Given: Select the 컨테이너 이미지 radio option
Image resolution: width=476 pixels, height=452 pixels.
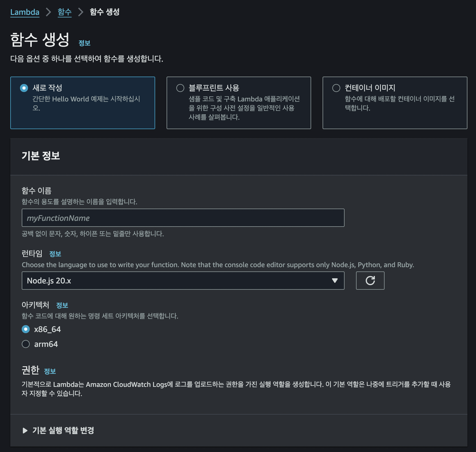Looking at the screenshot, I should (336, 88).
